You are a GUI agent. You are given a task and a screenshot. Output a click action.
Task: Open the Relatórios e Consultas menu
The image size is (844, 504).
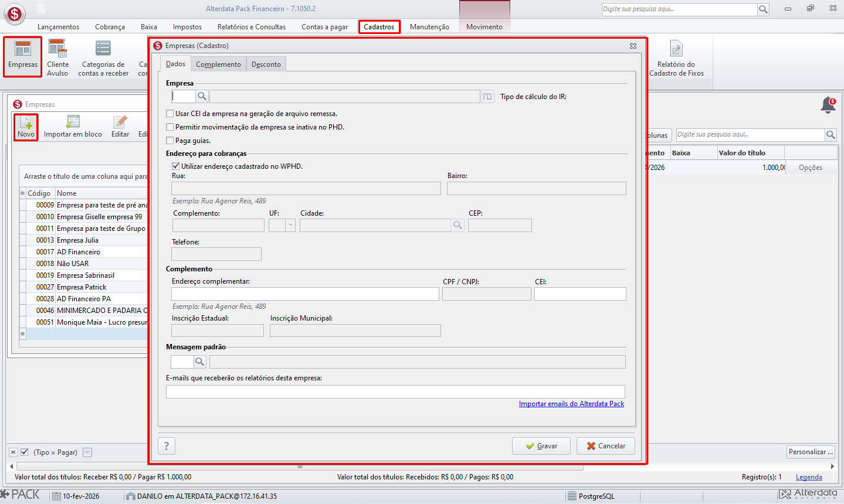[x=252, y=27]
